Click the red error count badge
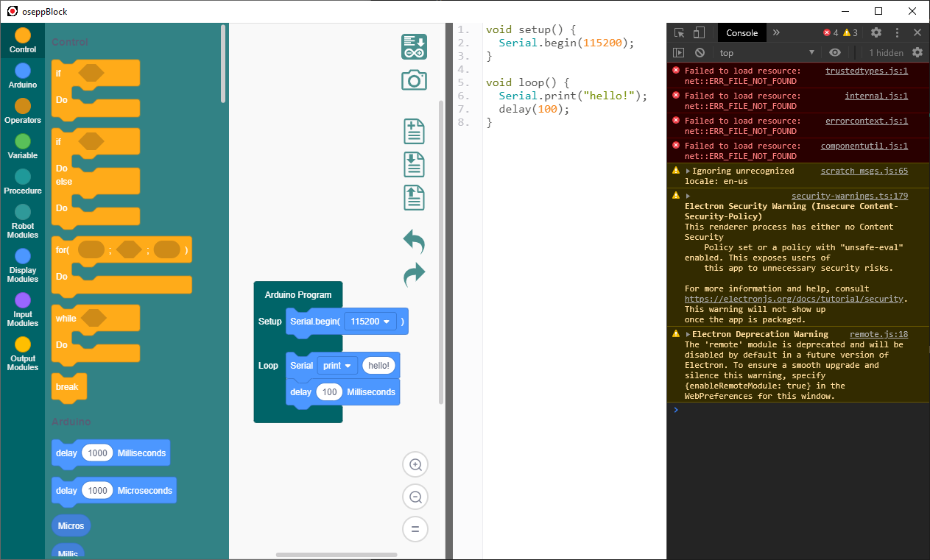 click(831, 33)
